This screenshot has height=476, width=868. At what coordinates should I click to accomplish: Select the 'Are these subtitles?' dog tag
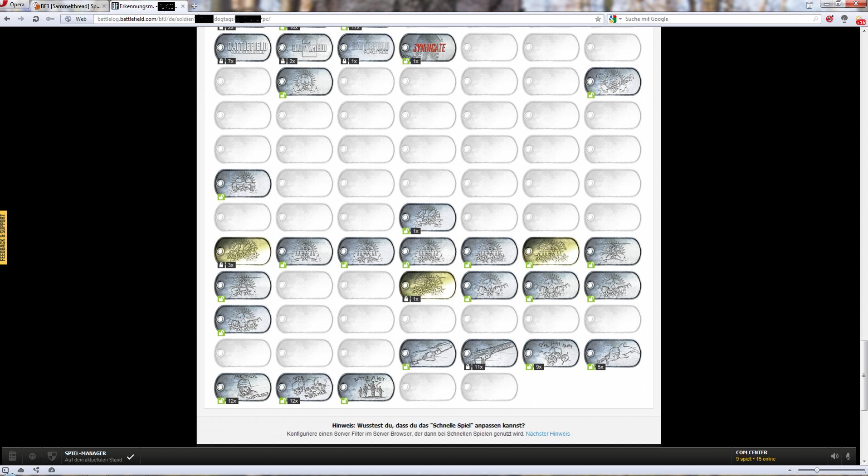click(243, 388)
